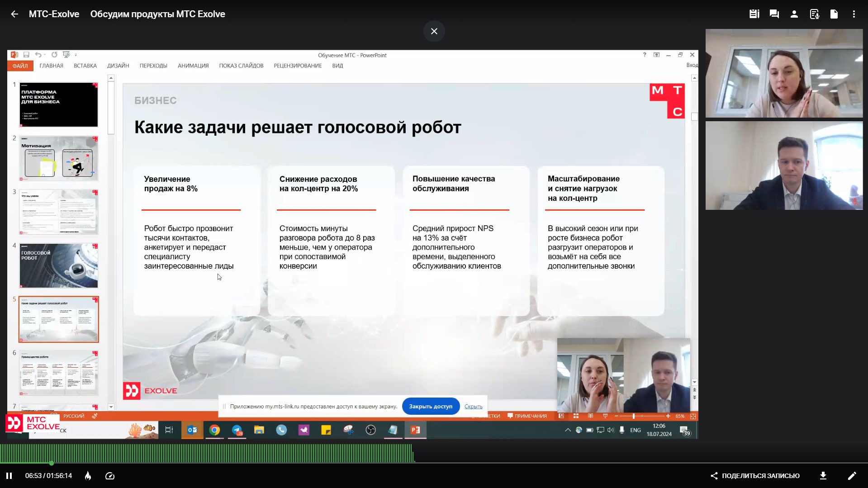Viewport: 868px width, 488px height.
Task: Open ribbon display options icon in title bar
Action: coord(656,55)
